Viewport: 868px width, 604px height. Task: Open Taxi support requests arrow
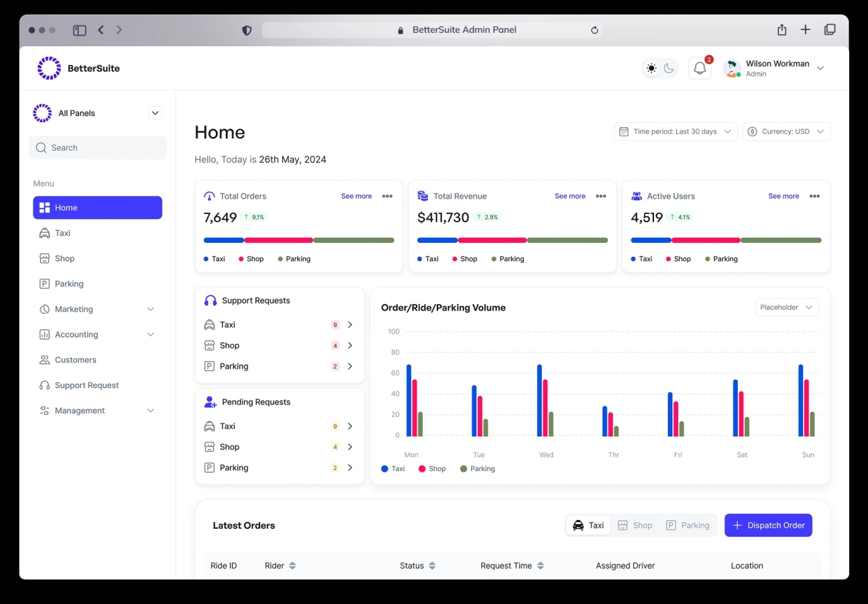tap(350, 325)
